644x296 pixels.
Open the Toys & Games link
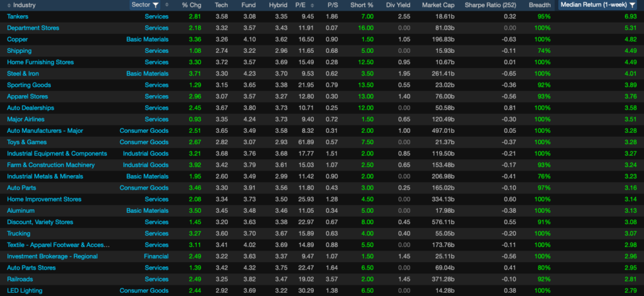pyautogui.click(x=26, y=142)
